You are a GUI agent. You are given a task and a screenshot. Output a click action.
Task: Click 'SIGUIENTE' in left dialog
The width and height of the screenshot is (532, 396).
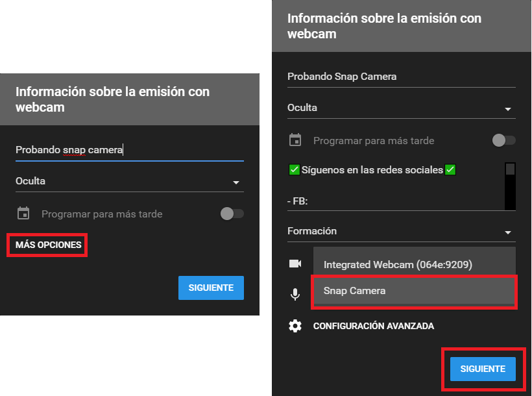tap(211, 288)
